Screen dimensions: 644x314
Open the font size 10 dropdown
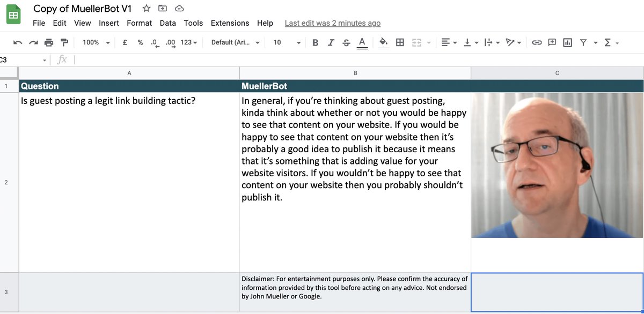[x=287, y=42]
